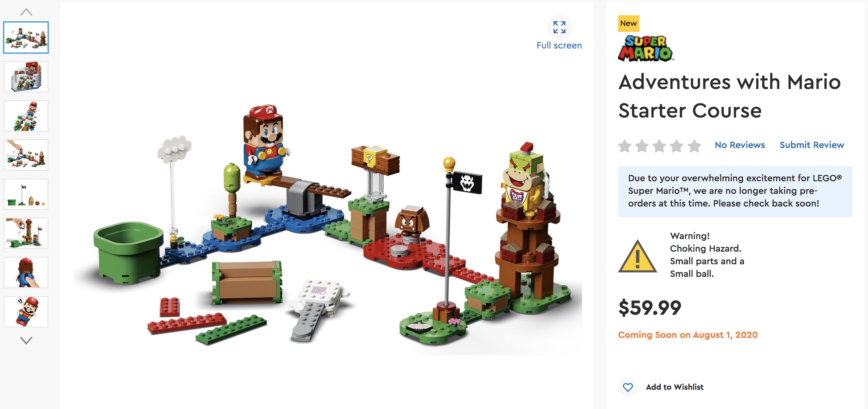
Task: Select the thumbnail showing Mario's back button
Action: click(x=26, y=273)
